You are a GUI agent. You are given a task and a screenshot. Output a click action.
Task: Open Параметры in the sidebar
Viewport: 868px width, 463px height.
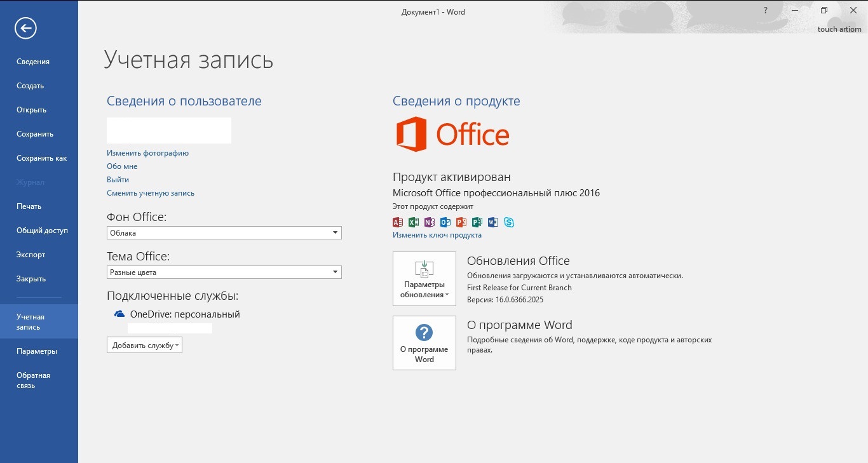tap(37, 351)
